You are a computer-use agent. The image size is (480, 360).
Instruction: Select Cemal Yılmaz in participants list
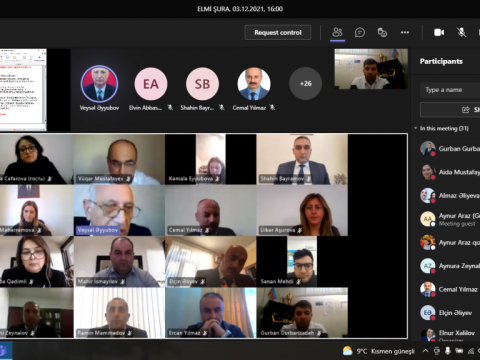pos(449,289)
